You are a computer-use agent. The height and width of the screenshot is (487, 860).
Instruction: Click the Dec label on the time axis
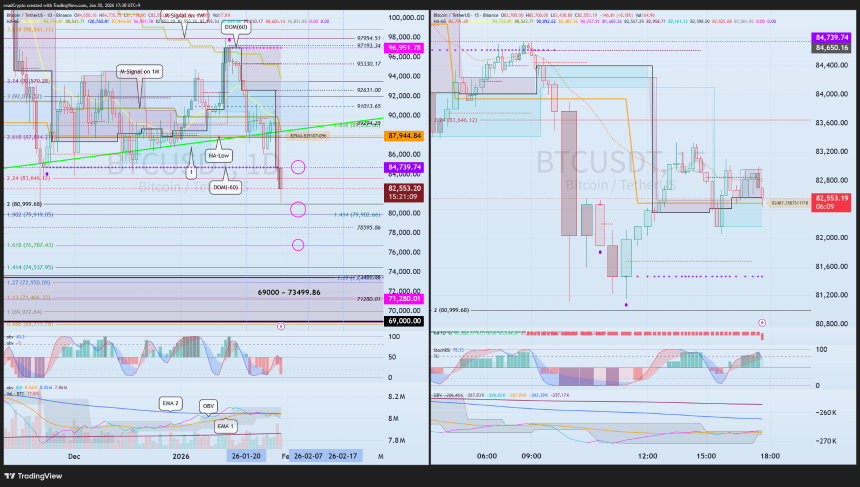click(x=74, y=456)
